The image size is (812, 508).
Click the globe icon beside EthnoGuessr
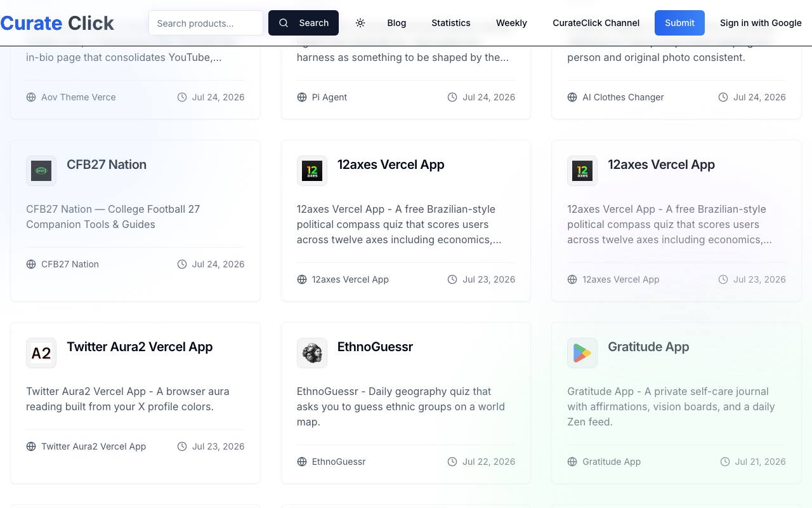pyautogui.click(x=302, y=462)
